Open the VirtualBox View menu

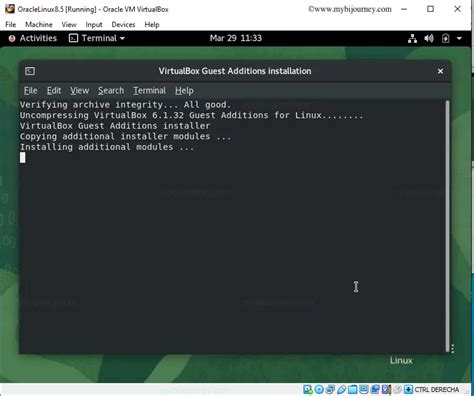coord(69,25)
